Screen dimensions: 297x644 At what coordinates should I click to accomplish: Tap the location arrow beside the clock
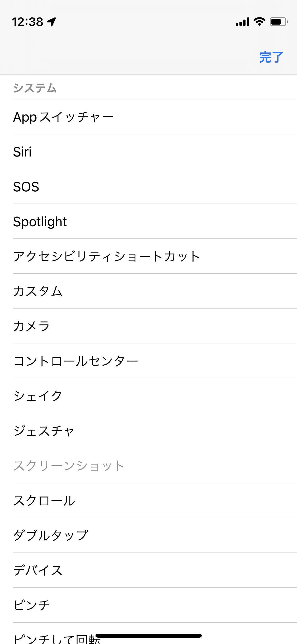click(x=52, y=22)
